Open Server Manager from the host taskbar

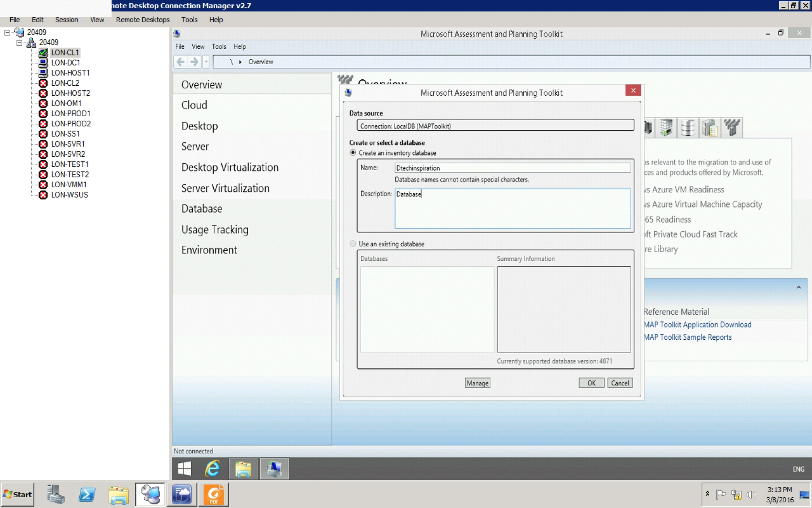(56, 495)
